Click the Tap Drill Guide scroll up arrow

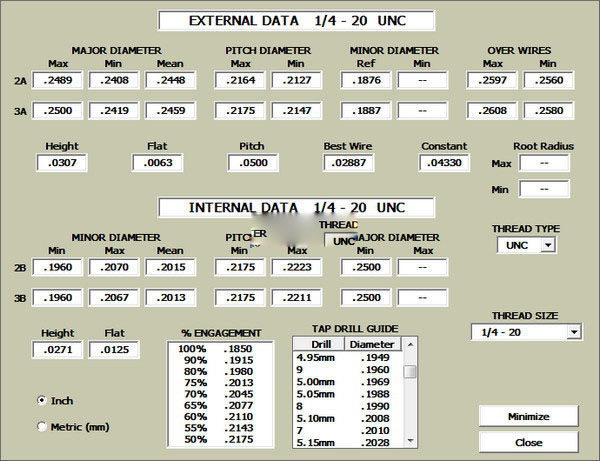click(x=410, y=344)
